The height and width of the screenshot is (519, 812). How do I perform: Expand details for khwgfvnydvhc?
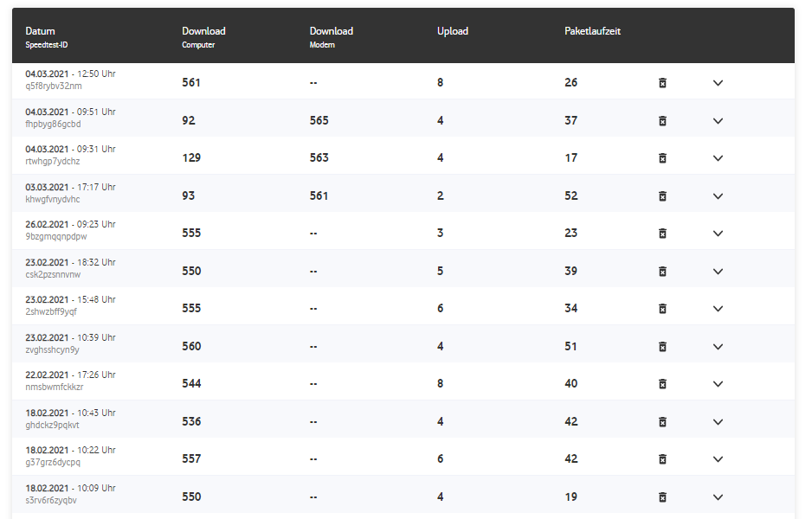[x=718, y=195]
